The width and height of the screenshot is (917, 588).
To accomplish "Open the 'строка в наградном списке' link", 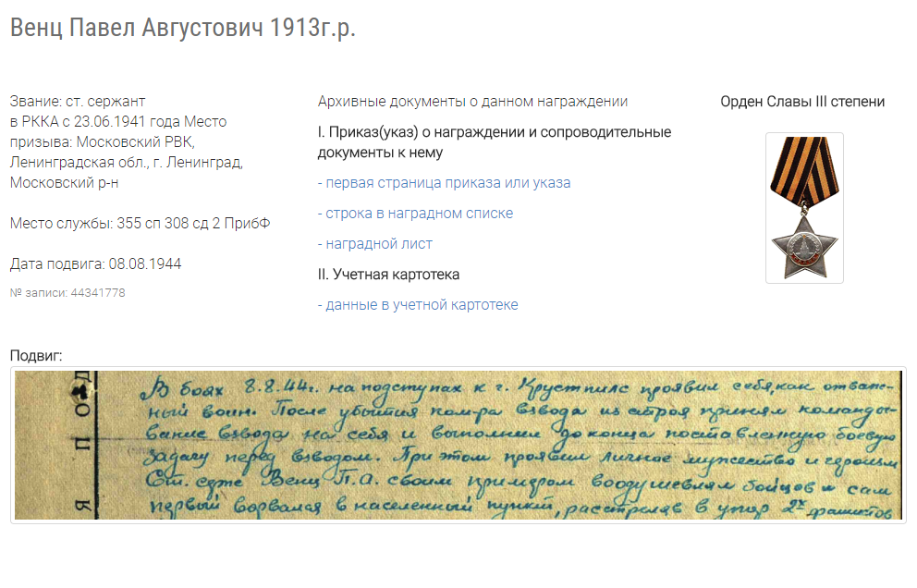I will [x=415, y=214].
